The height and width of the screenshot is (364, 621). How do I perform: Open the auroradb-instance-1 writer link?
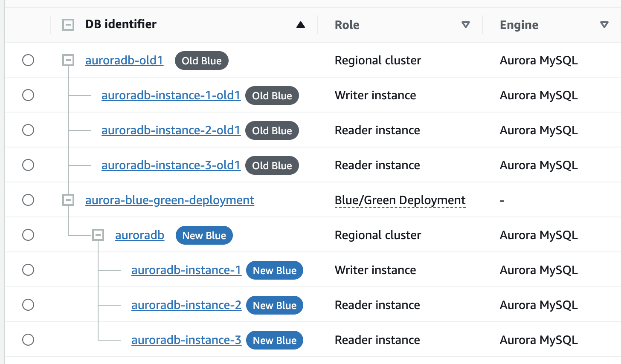[x=186, y=270]
